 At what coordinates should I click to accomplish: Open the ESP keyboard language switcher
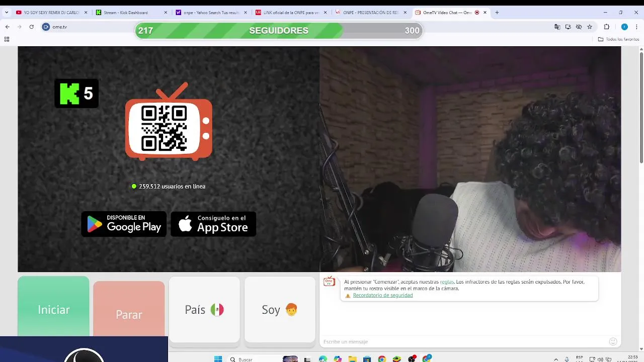click(580, 358)
